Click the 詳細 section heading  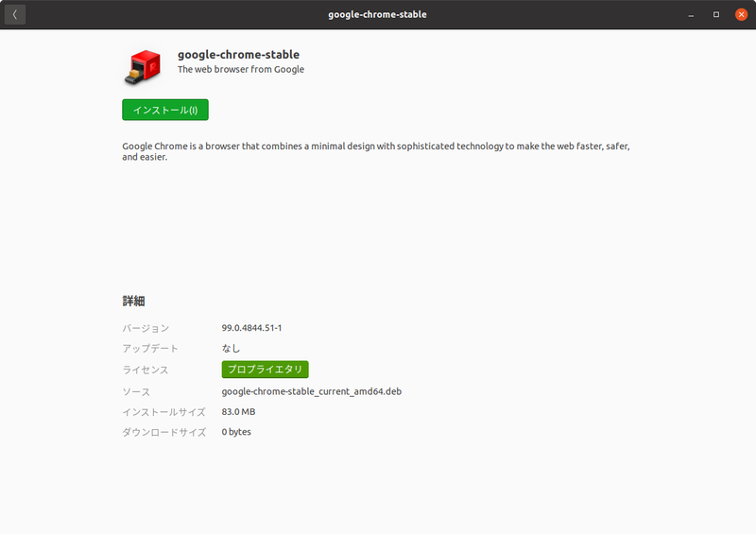tap(133, 301)
